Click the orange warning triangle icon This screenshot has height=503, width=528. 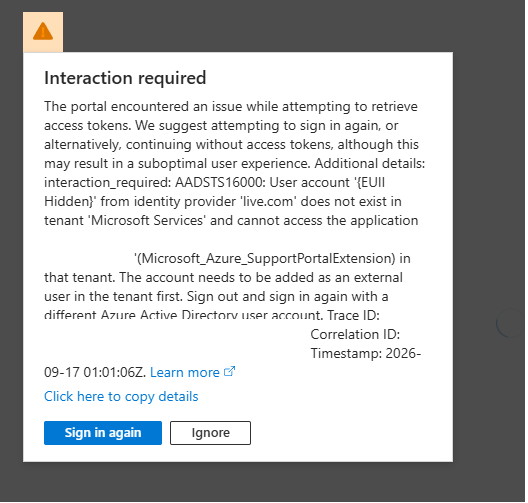tap(43, 31)
